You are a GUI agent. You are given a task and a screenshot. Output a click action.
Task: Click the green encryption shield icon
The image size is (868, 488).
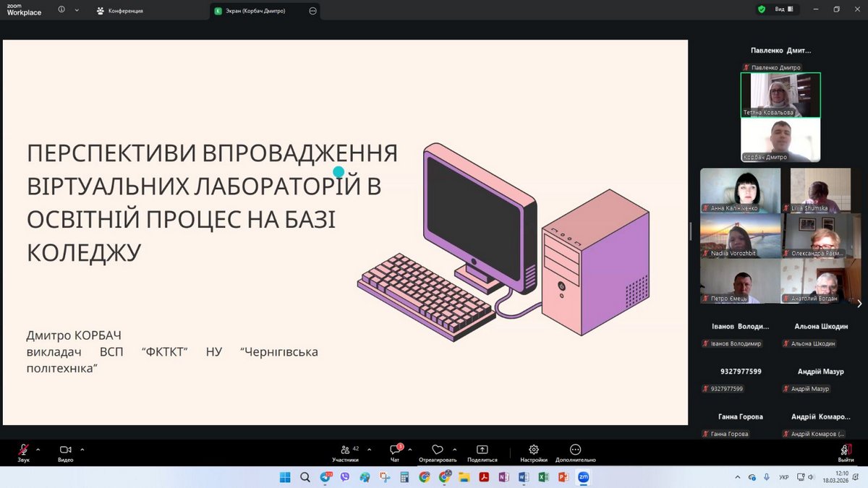(x=761, y=9)
